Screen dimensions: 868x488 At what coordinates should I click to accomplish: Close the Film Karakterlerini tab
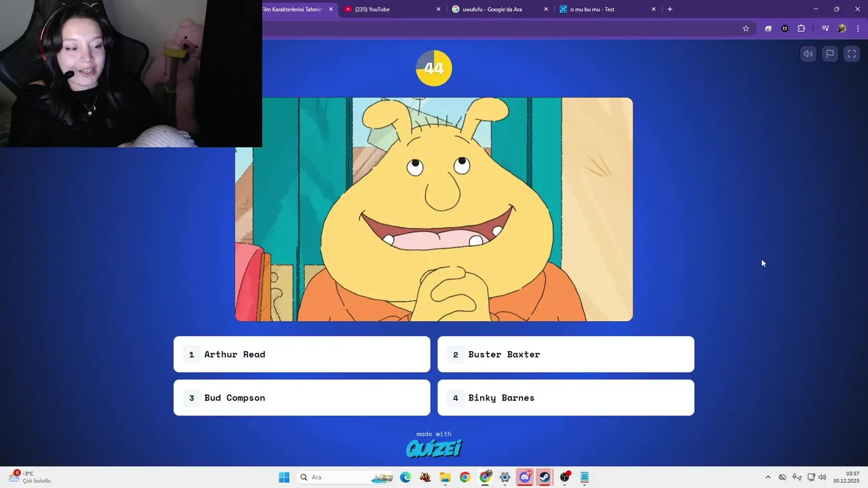click(331, 9)
